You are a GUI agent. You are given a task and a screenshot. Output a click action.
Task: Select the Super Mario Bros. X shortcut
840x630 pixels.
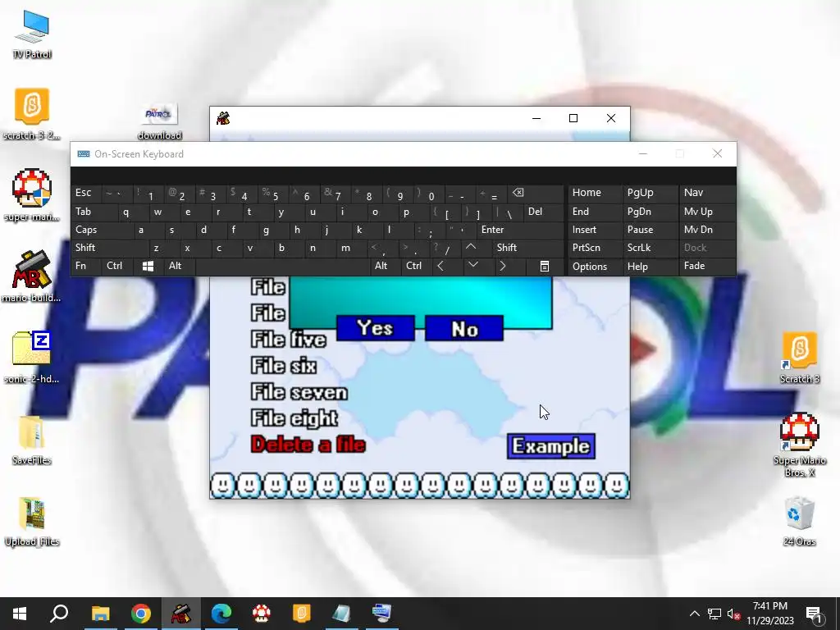[x=799, y=444]
